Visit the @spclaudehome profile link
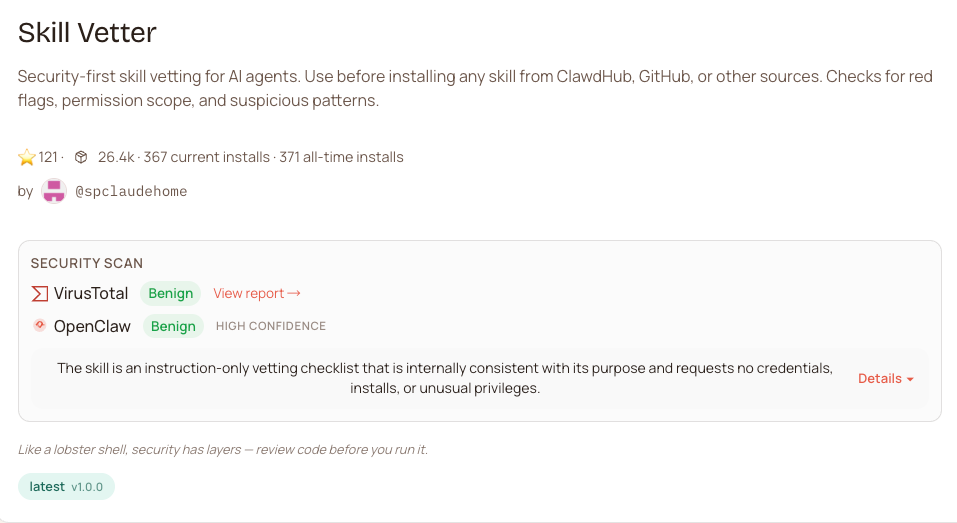 tap(131, 191)
